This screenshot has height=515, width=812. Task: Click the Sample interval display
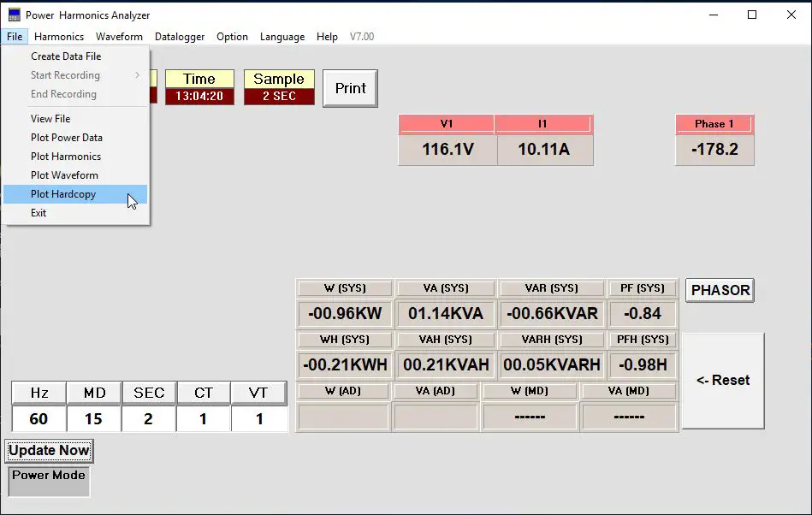[278, 88]
